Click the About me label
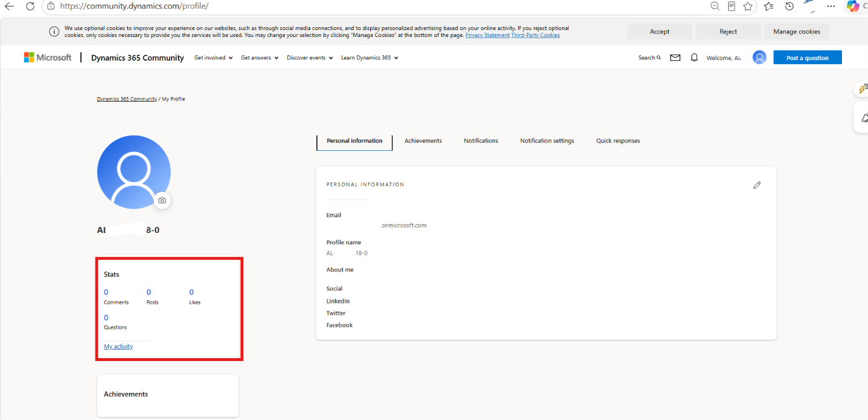This screenshot has height=420, width=868. (x=340, y=270)
